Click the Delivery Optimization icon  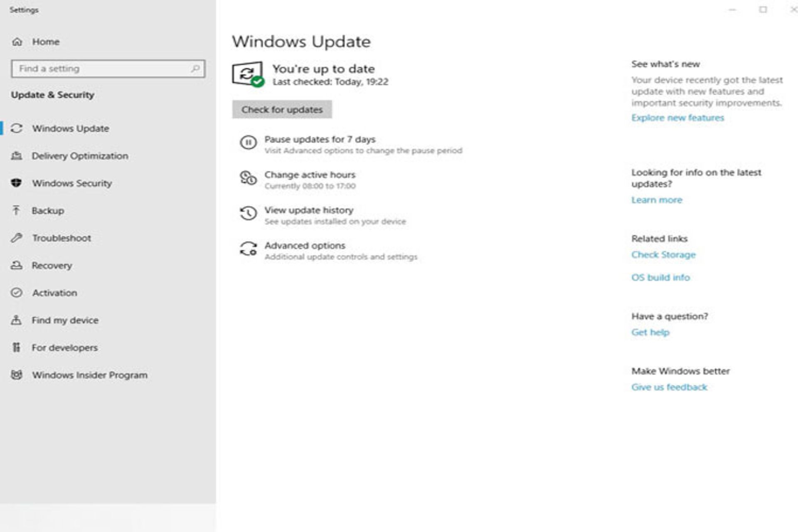tap(16, 156)
